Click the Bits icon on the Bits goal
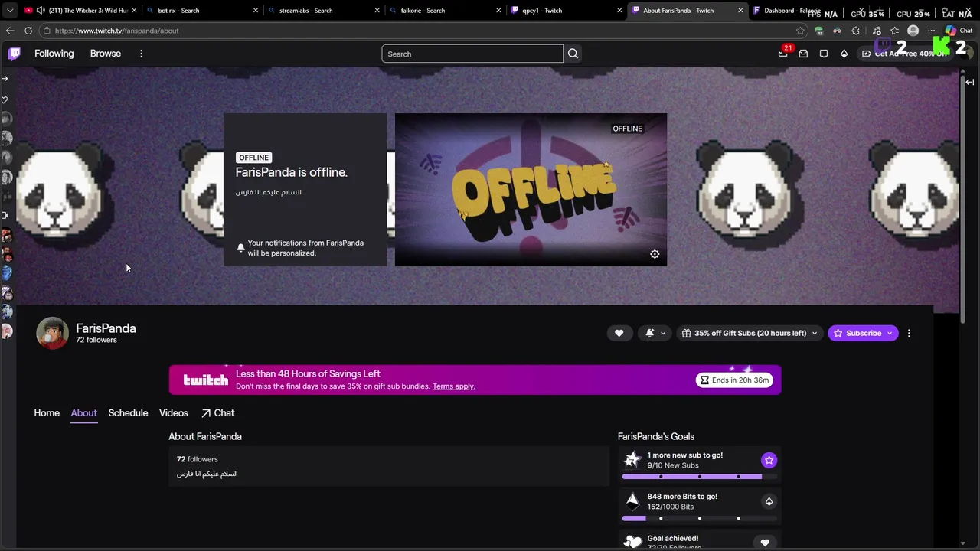980x551 pixels. 769,501
